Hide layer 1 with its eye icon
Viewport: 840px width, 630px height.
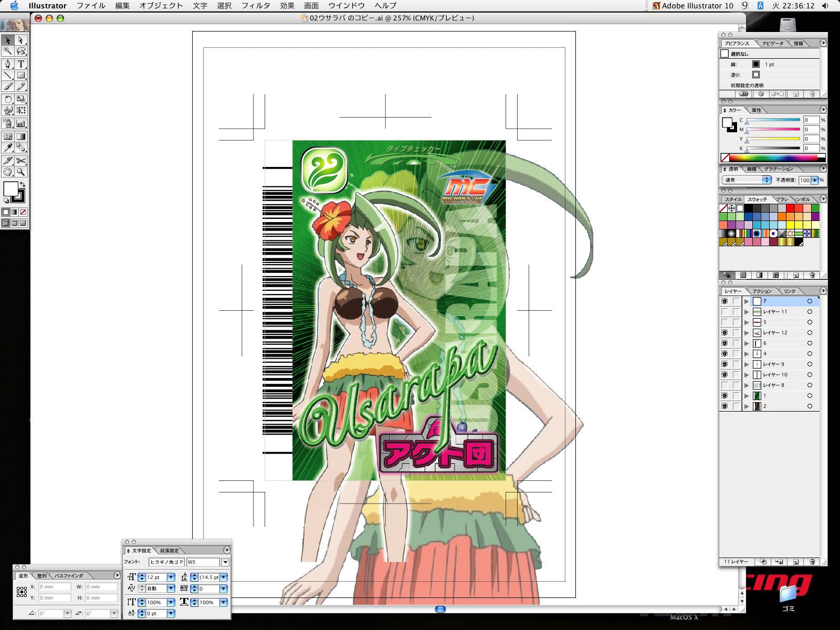[x=724, y=396]
